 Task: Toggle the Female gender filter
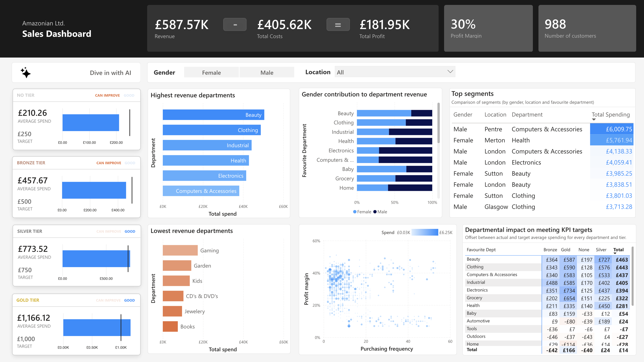click(211, 72)
